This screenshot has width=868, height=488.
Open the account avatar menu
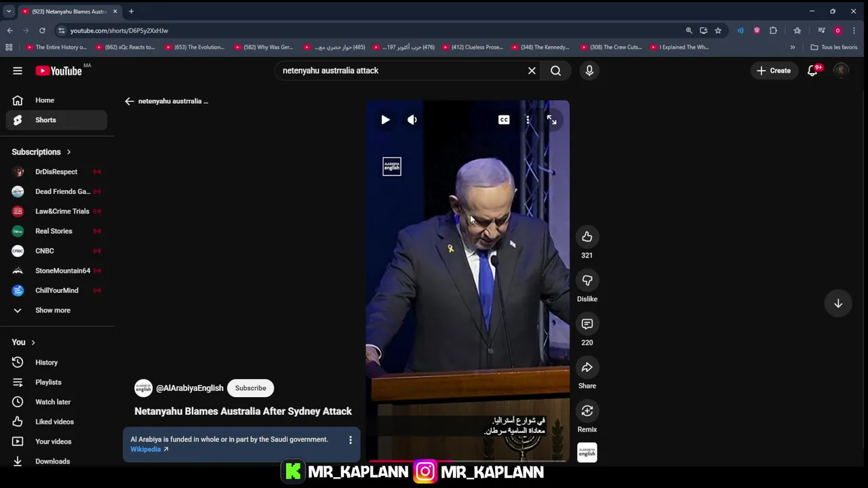click(x=841, y=70)
